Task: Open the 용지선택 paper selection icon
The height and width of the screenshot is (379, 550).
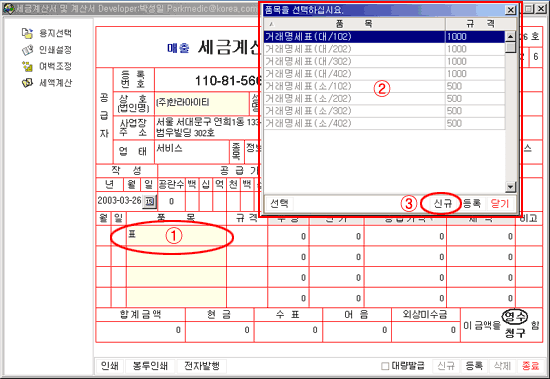Action: (27, 33)
